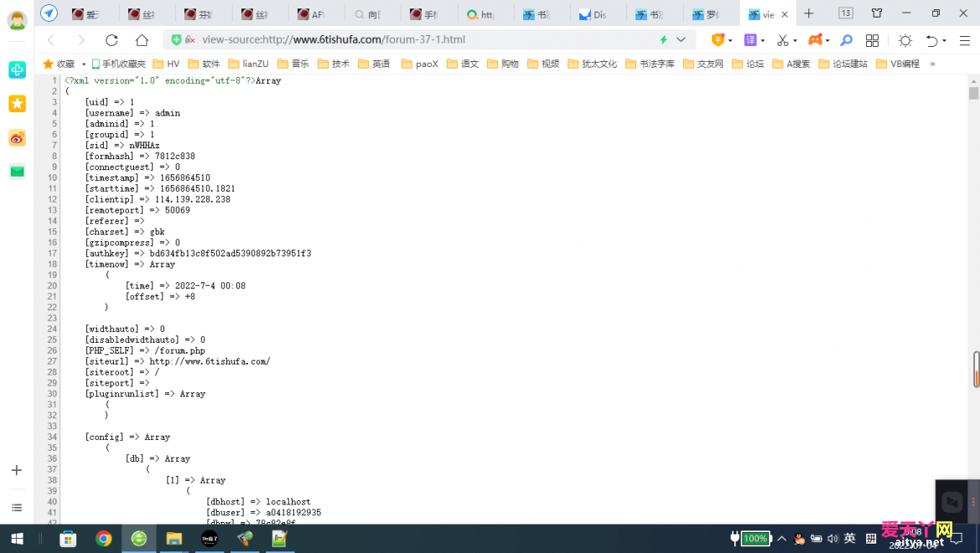The height and width of the screenshot is (553, 980).
Task: Open the mail sidebar icon
Action: coord(17,171)
